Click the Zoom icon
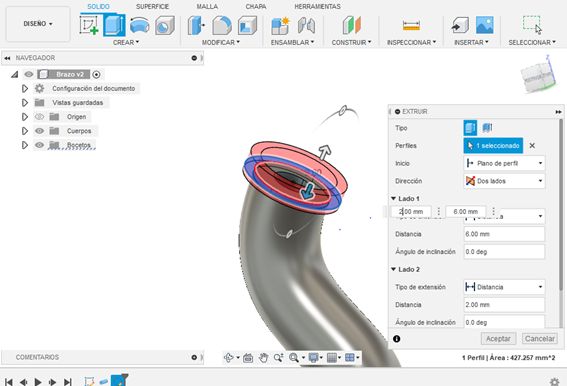567x386 pixels. pos(278,358)
